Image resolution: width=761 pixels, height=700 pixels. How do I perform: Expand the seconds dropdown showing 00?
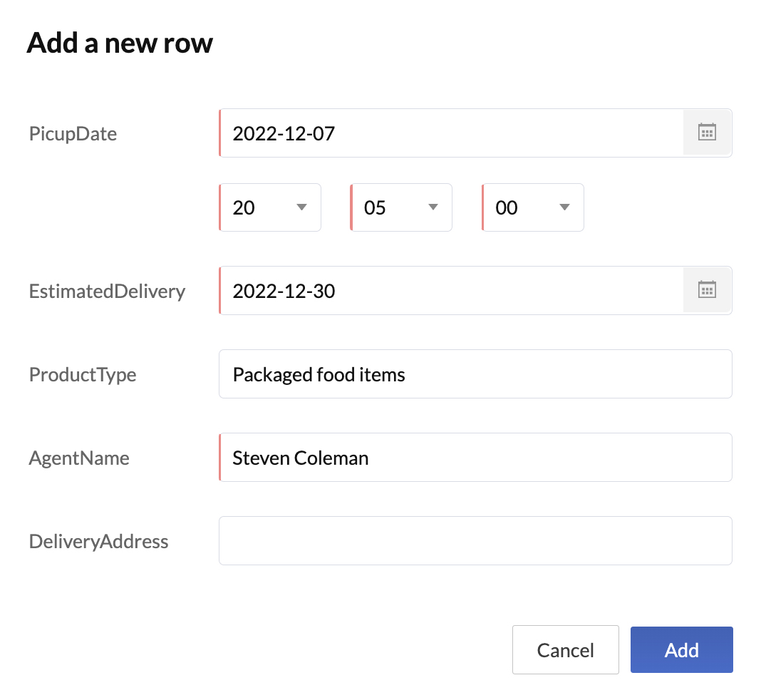tap(532, 207)
